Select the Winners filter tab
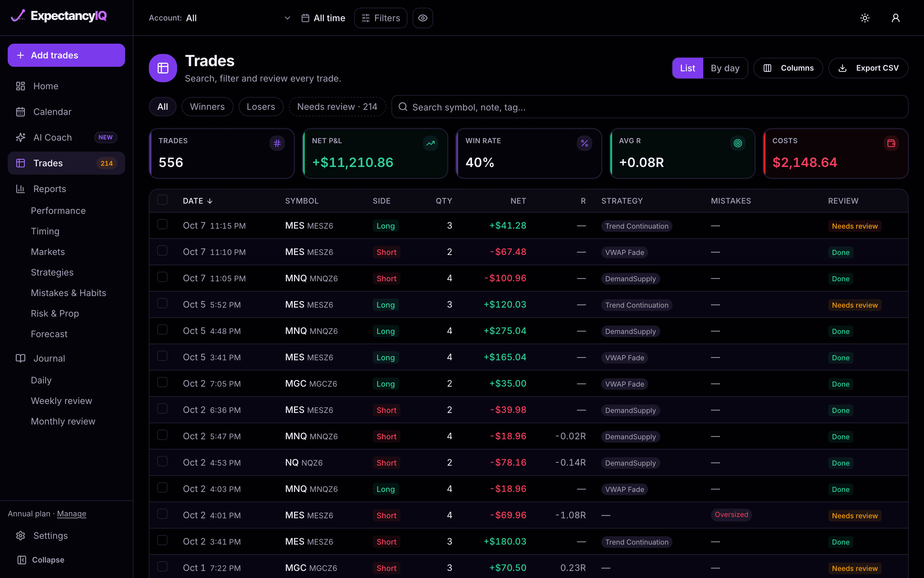 pos(207,107)
